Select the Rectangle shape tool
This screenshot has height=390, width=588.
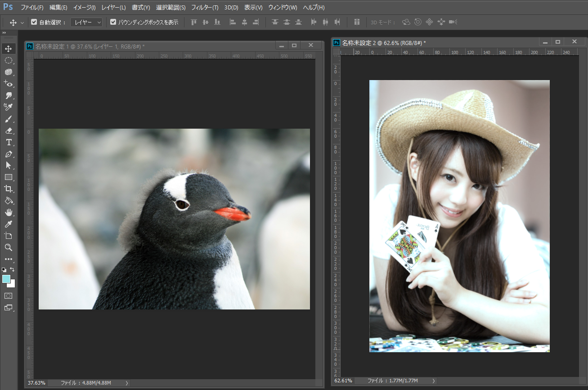(x=9, y=177)
